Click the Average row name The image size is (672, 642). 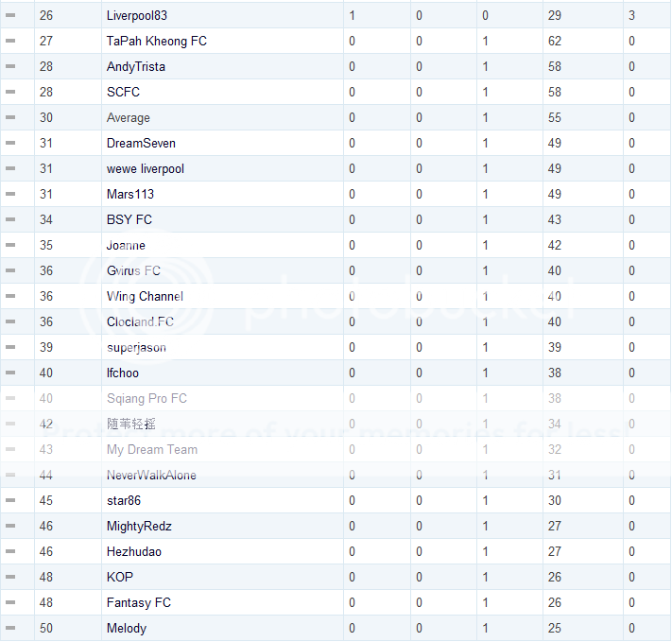pos(129,118)
